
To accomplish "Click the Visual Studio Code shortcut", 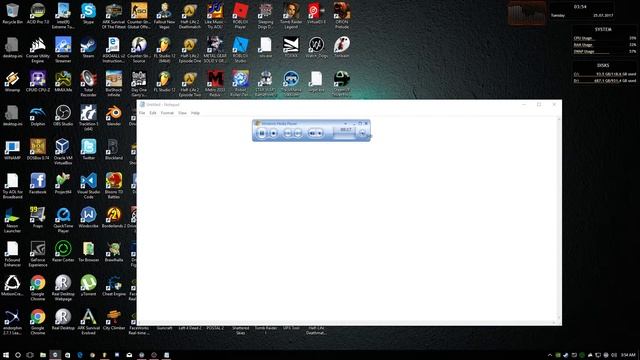I will pos(88,186).
